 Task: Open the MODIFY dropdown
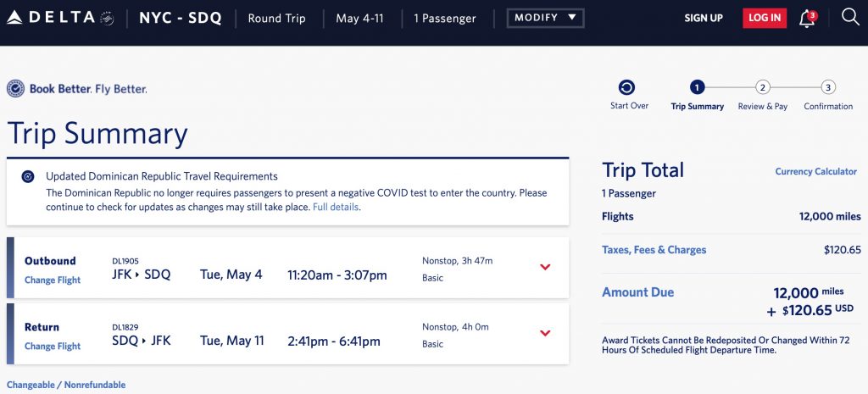click(545, 18)
